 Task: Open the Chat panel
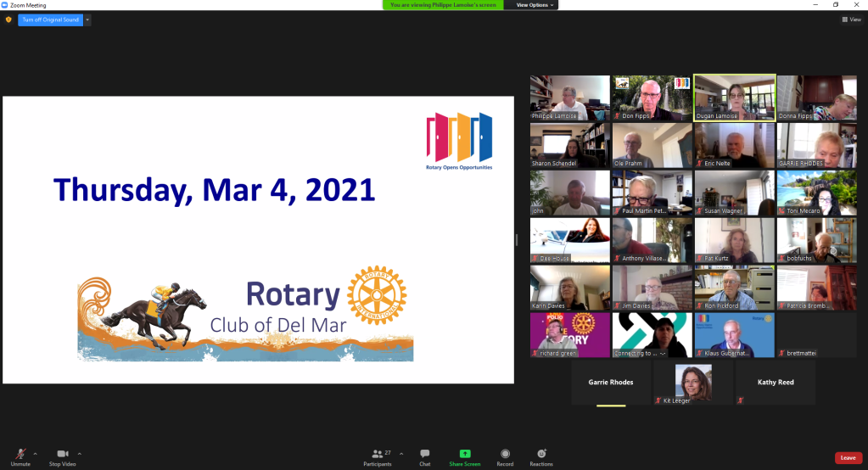[424, 455]
